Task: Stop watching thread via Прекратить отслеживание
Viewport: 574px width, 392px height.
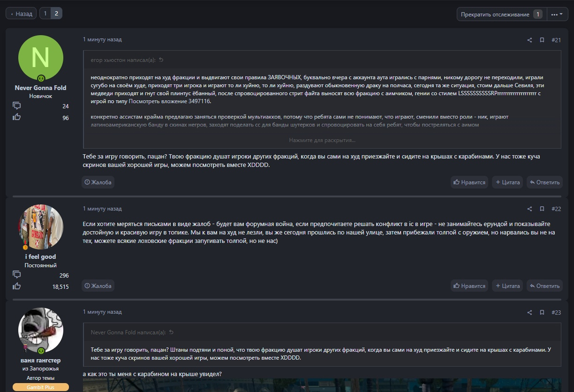Action: tap(501, 14)
